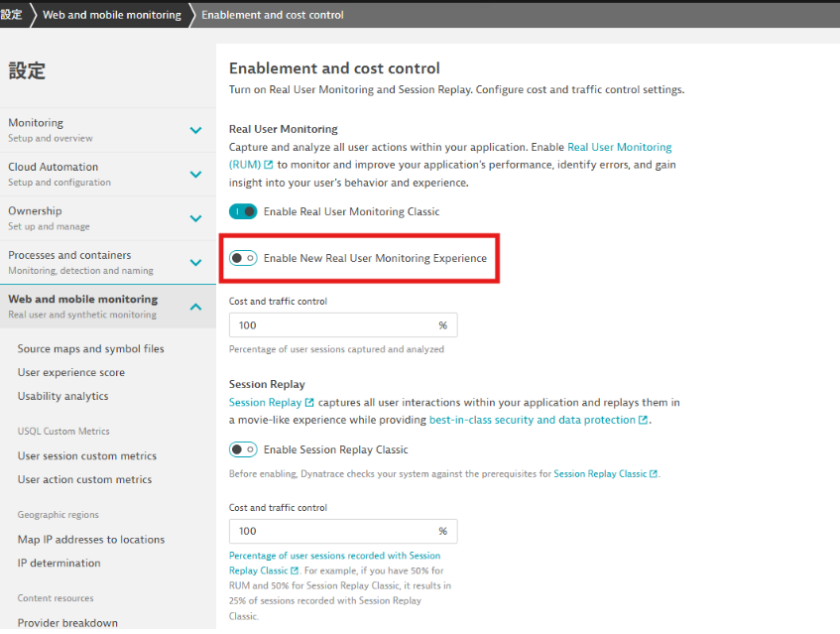
Task: Open best-in-class security and data protection link
Action: tap(533, 420)
